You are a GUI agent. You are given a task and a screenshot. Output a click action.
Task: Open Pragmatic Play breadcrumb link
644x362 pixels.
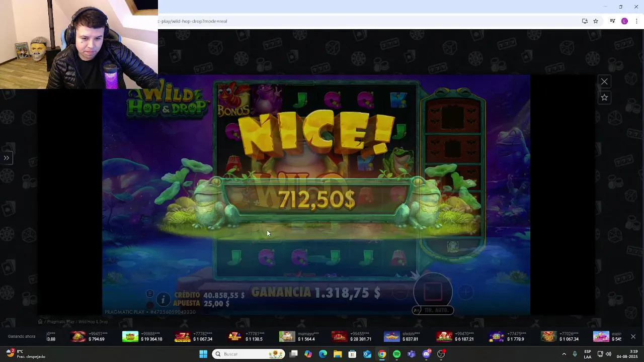(61, 322)
